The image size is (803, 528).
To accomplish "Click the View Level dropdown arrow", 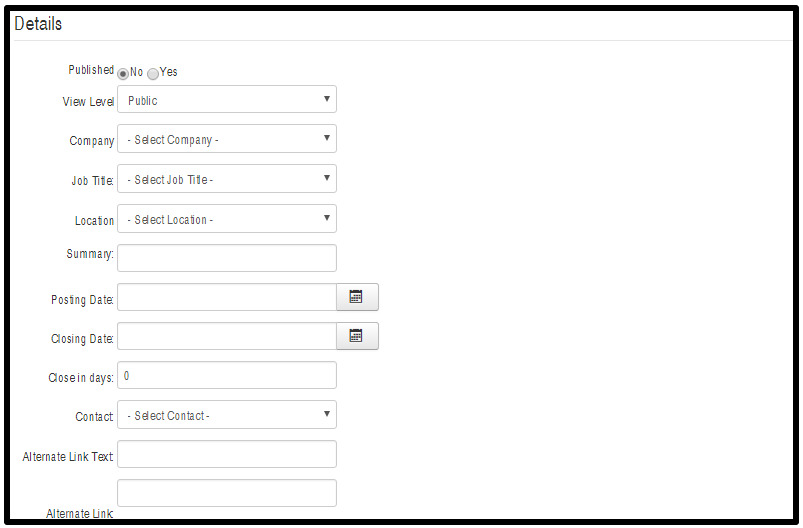I will [327, 99].
